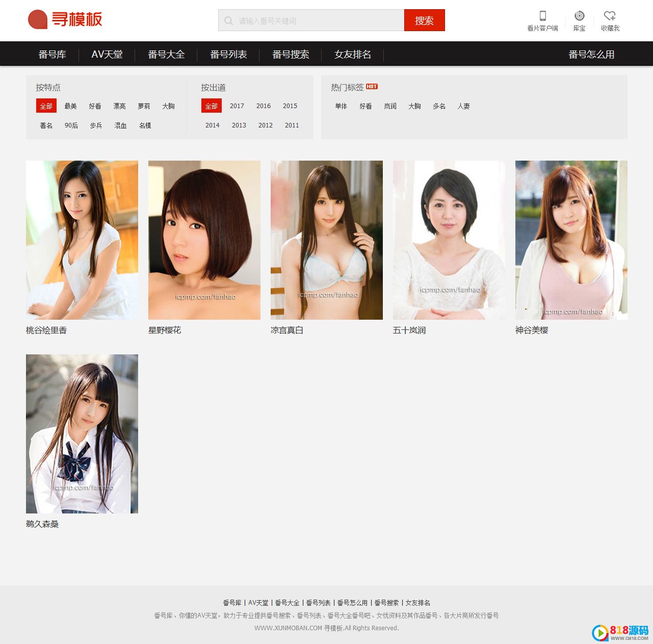This screenshot has width=653, height=644.
Task: Click the 鹈久森桑 name caption
Action: click(x=42, y=524)
